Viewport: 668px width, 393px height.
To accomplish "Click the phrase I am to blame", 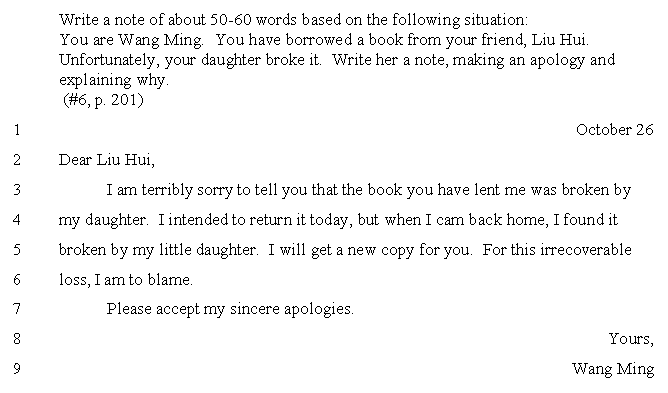I will point(143,280).
